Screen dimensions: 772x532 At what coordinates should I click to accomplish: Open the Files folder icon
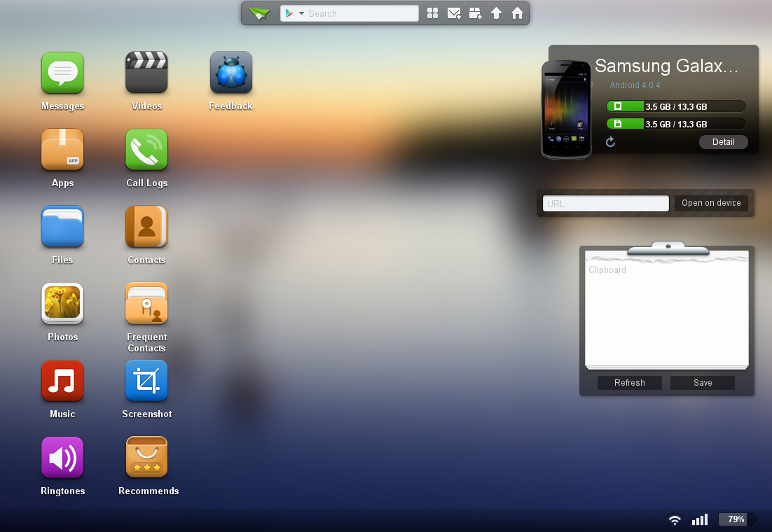click(x=62, y=226)
